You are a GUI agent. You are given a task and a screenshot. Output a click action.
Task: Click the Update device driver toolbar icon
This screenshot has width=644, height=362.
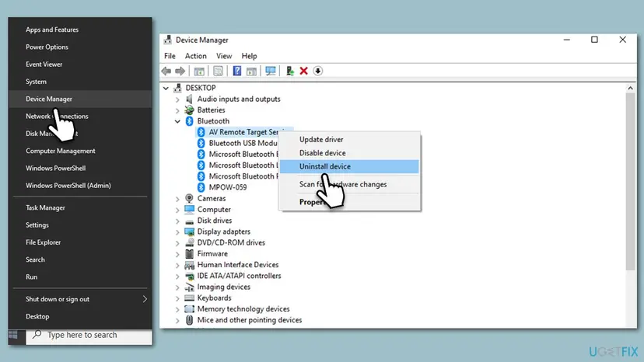click(x=290, y=71)
